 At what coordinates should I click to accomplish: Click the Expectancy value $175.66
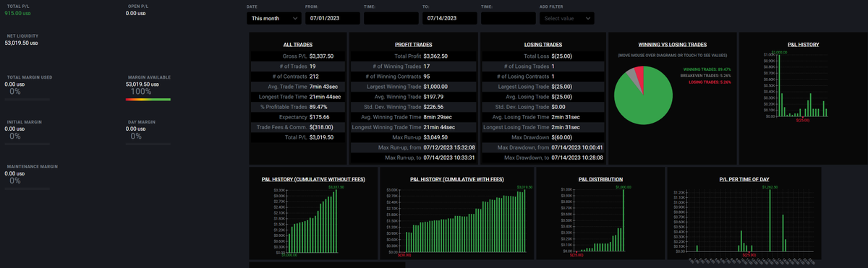(319, 116)
